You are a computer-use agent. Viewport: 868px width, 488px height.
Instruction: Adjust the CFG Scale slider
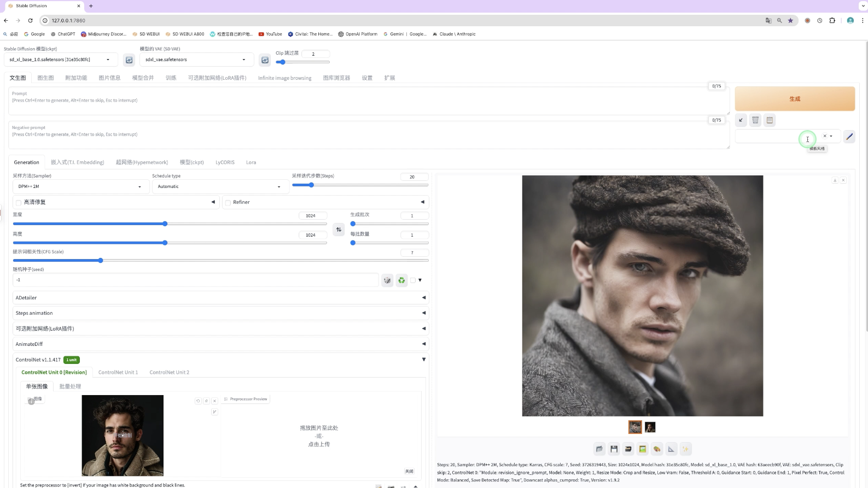pos(220,261)
